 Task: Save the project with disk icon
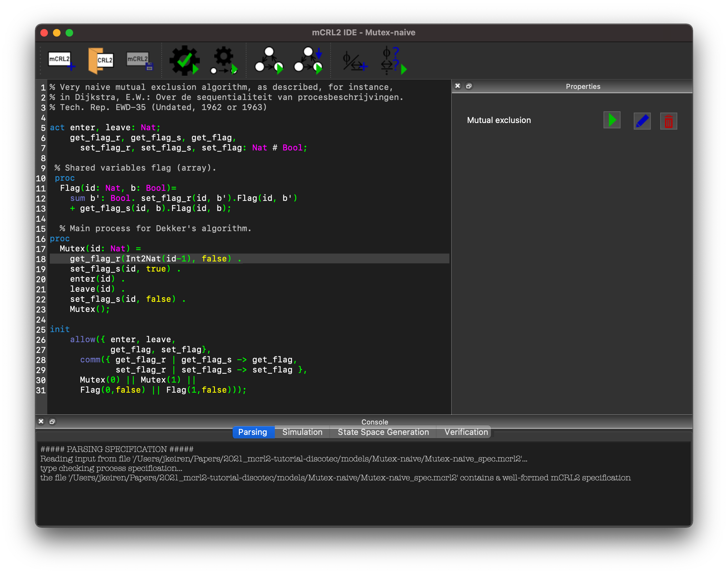coord(140,61)
